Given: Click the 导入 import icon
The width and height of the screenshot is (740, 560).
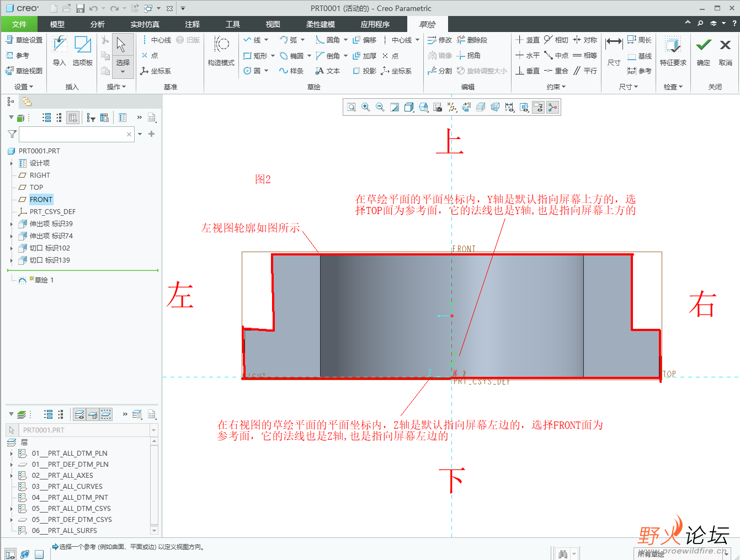Looking at the screenshot, I should pos(60,51).
